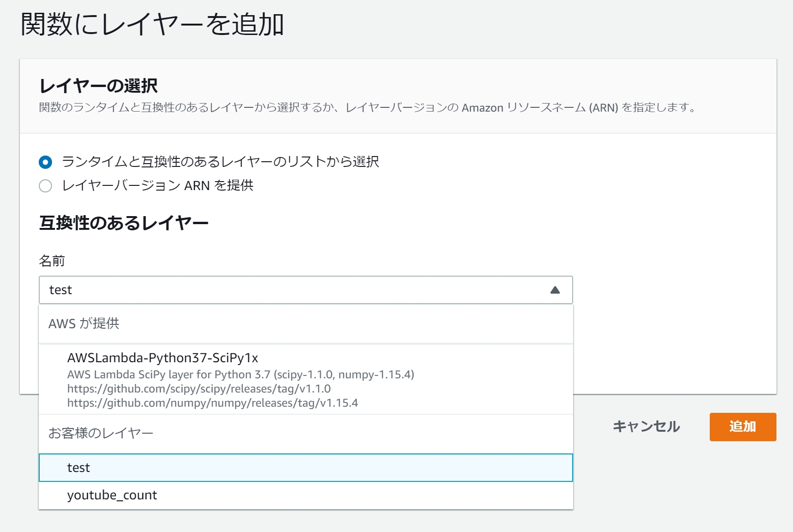Click the '関数にレイヤーを追加' page title
793x532 pixels.
click(x=152, y=24)
